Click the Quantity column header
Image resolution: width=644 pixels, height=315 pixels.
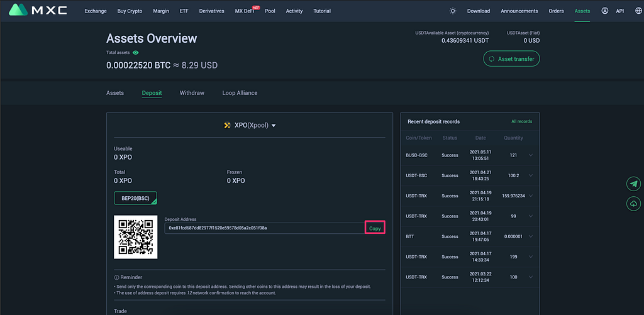pos(513,138)
